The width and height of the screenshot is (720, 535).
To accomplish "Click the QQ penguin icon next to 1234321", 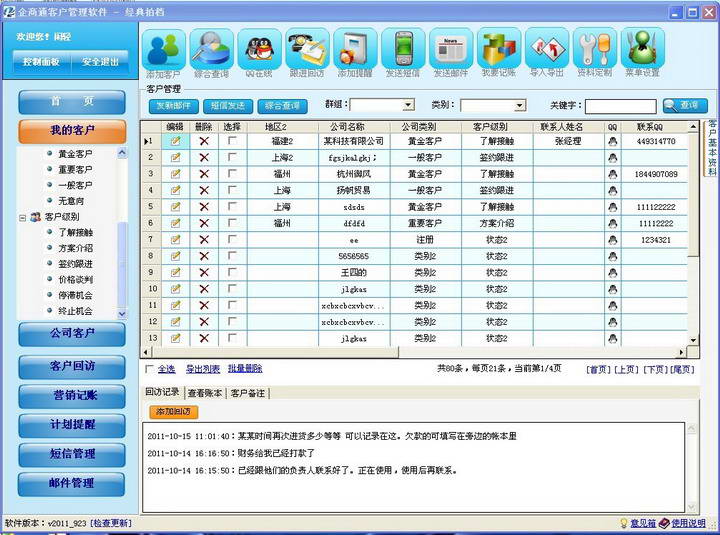I will [x=613, y=240].
